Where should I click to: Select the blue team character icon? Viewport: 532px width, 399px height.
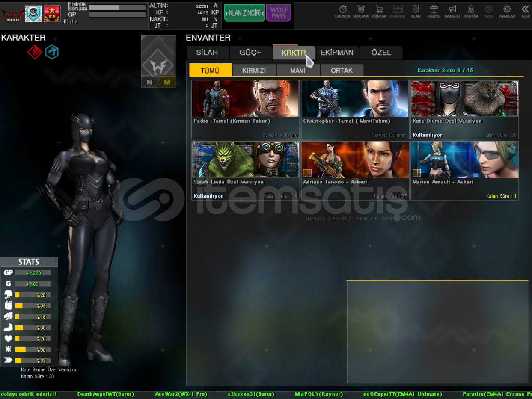[x=52, y=52]
